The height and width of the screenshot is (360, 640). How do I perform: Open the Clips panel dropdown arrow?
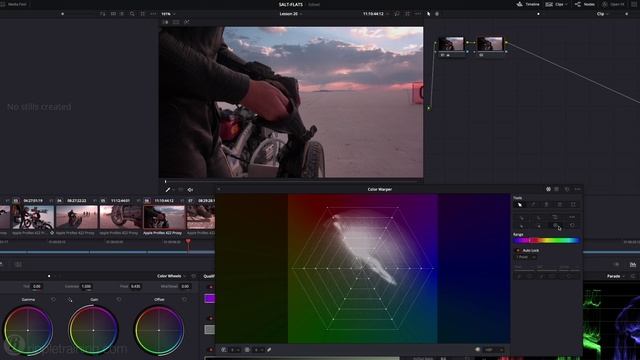coord(566,4)
